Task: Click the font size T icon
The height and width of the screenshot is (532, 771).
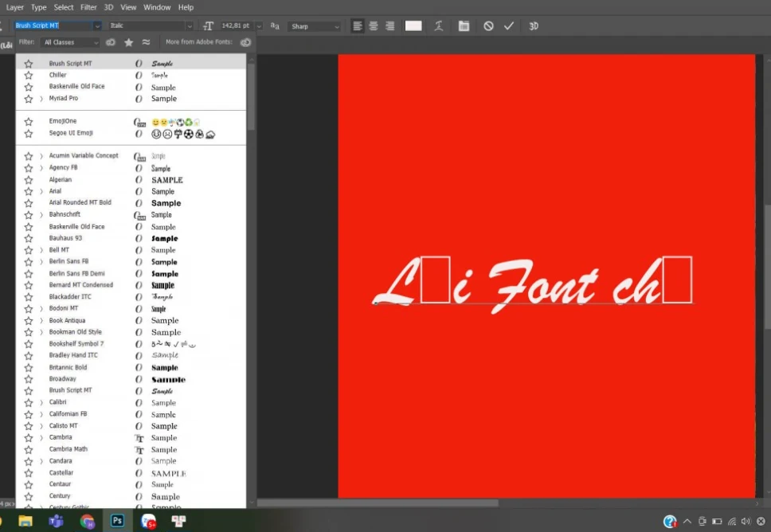Action: click(x=209, y=26)
